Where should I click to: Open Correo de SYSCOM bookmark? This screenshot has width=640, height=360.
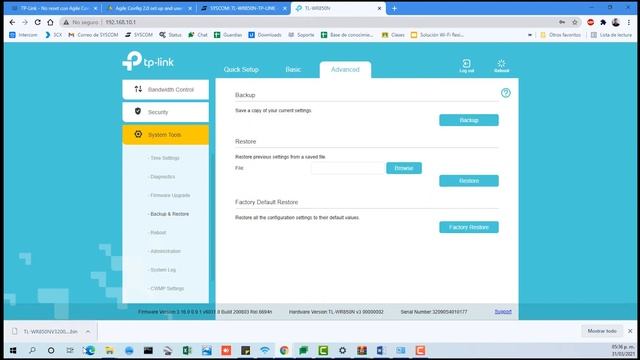[x=93, y=35]
